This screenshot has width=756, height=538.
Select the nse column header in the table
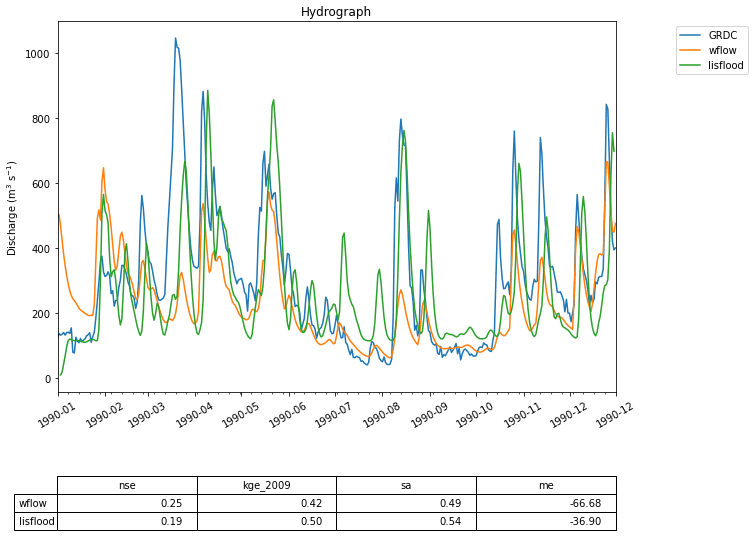127,485
